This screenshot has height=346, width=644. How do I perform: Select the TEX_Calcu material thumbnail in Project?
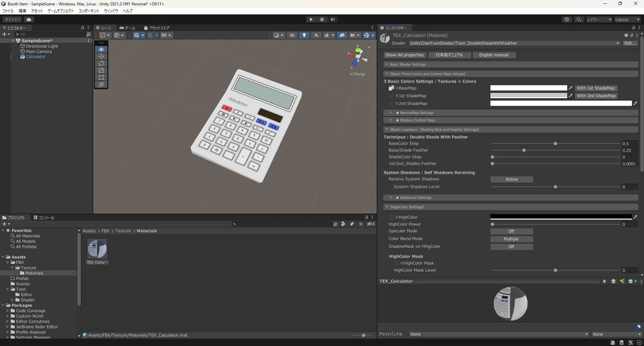(97, 248)
